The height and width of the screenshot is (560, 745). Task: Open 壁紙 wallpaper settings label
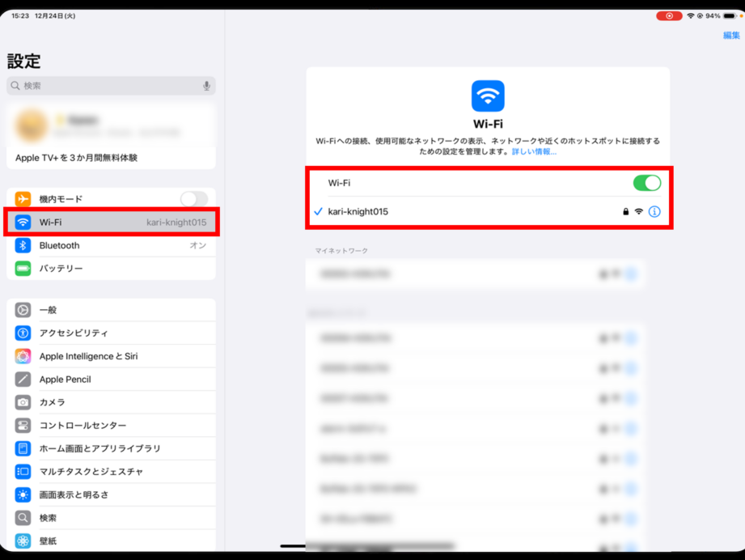tap(48, 541)
